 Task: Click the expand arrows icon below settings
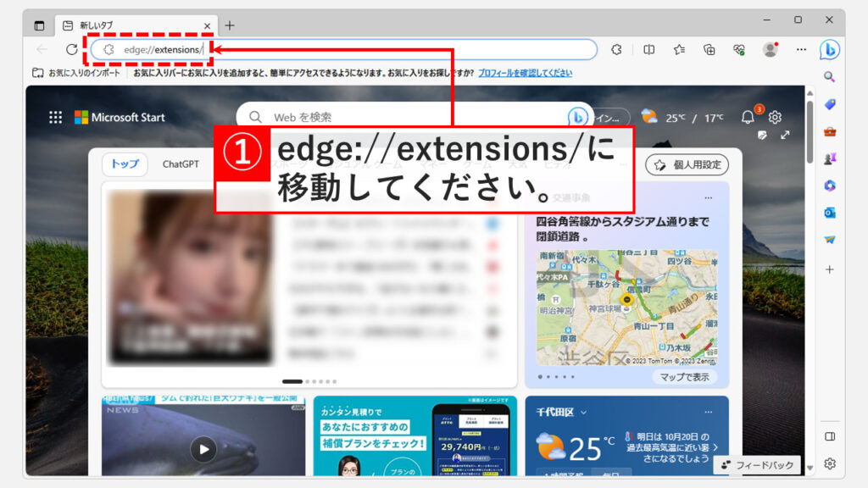785,135
